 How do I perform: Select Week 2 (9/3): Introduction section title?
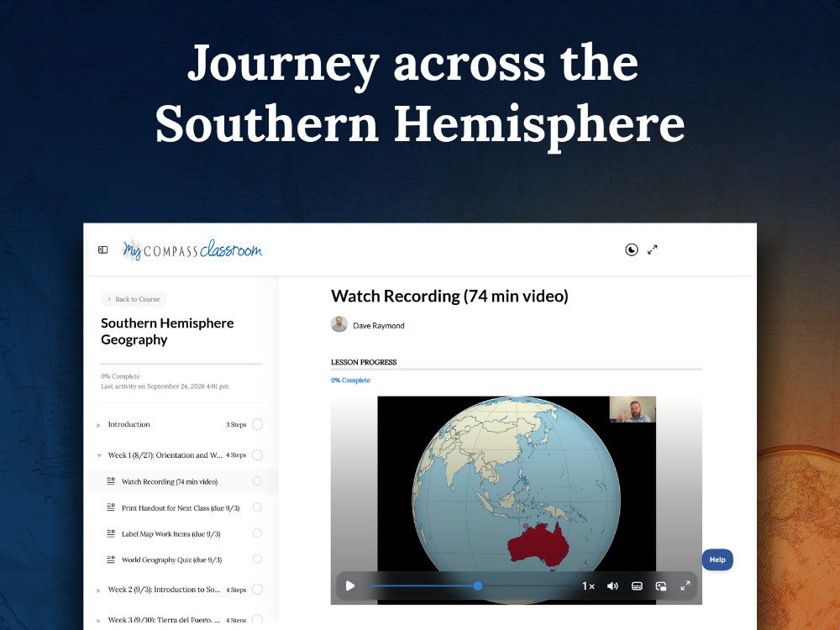pos(164,590)
